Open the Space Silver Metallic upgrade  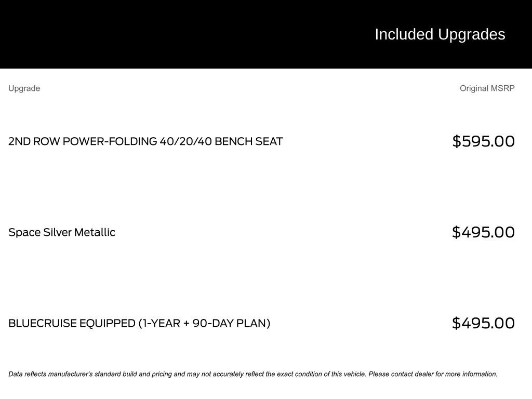(x=62, y=232)
